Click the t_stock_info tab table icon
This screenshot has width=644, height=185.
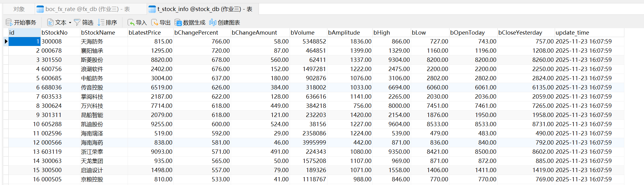(x=152, y=9)
